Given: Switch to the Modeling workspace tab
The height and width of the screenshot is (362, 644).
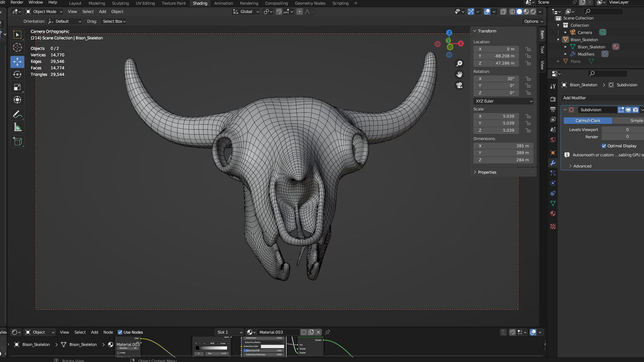Looking at the screenshot, I should point(97,3).
